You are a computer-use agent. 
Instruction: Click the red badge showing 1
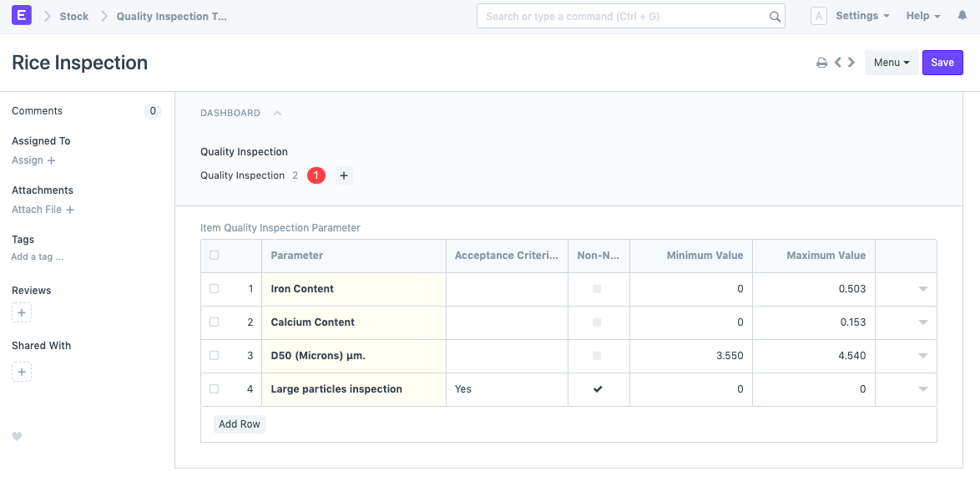point(316,175)
